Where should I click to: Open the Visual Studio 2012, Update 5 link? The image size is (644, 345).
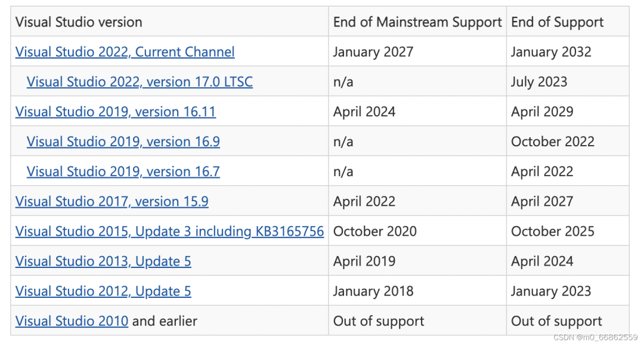pyautogui.click(x=103, y=291)
